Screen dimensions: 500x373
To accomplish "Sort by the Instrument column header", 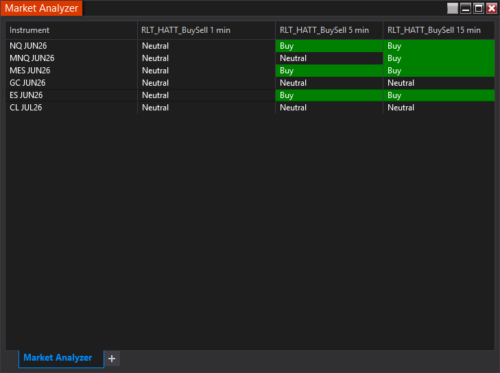I will point(71,30).
